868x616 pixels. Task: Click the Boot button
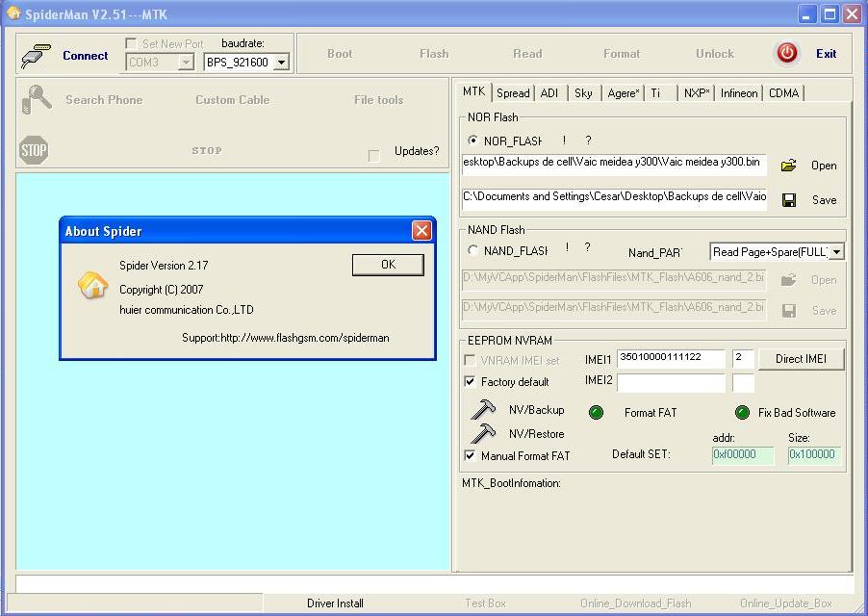click(340, 54)
